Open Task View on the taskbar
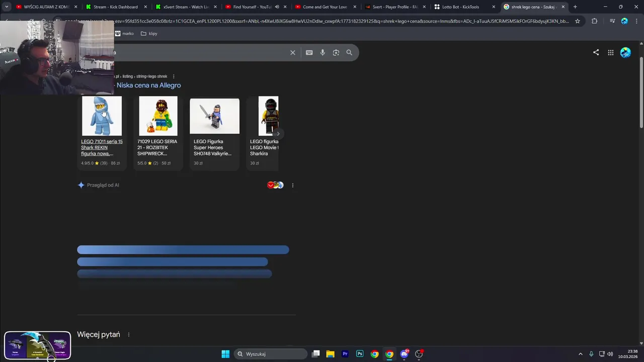This screenshot has height=362, width=644. click(x=315, y=354)
